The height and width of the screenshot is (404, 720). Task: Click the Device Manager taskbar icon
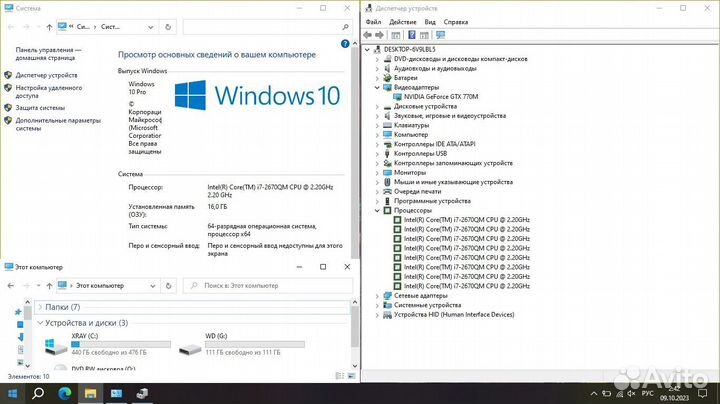(142, 393)
